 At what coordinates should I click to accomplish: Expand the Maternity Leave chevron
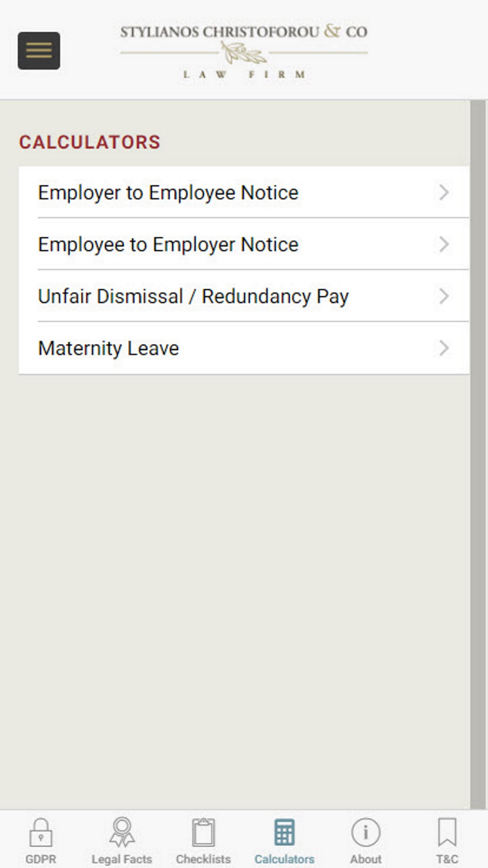444,348
